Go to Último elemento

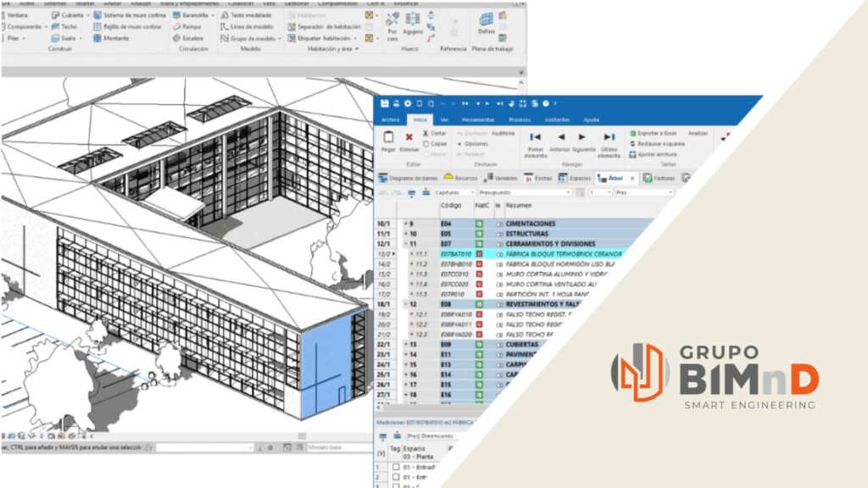coord(609,137)
